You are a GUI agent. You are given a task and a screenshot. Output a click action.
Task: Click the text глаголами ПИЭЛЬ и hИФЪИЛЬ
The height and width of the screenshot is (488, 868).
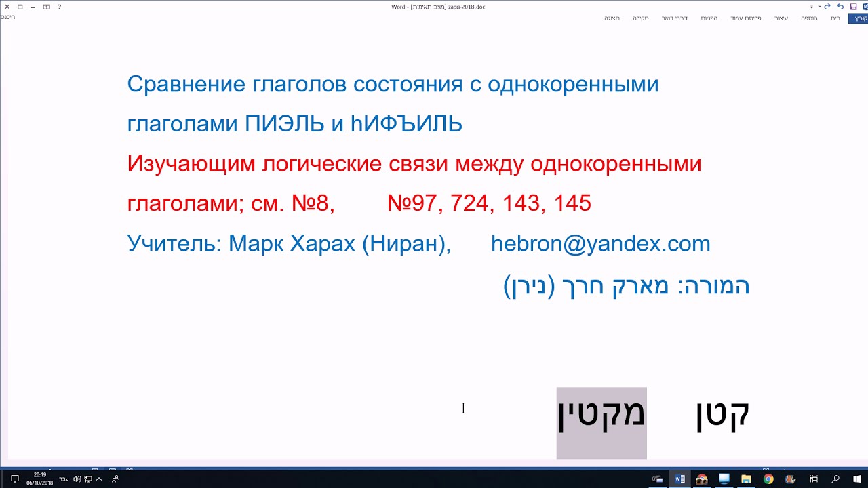coord(295,124)
